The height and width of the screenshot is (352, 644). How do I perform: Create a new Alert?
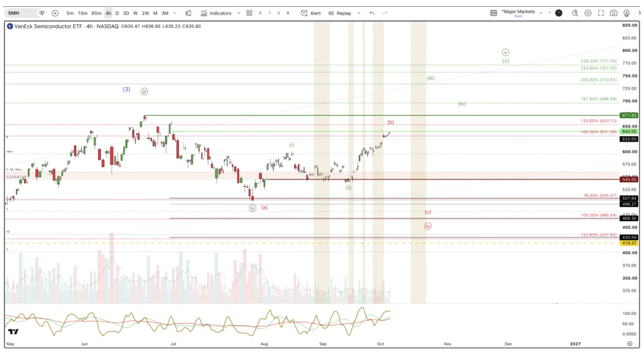(311, 13)
